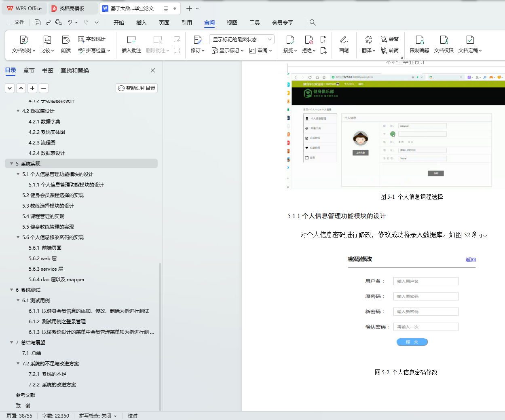Open the quick access customize chevron
Viewport: 505px width, 420px height.
(x=97, y=22)
